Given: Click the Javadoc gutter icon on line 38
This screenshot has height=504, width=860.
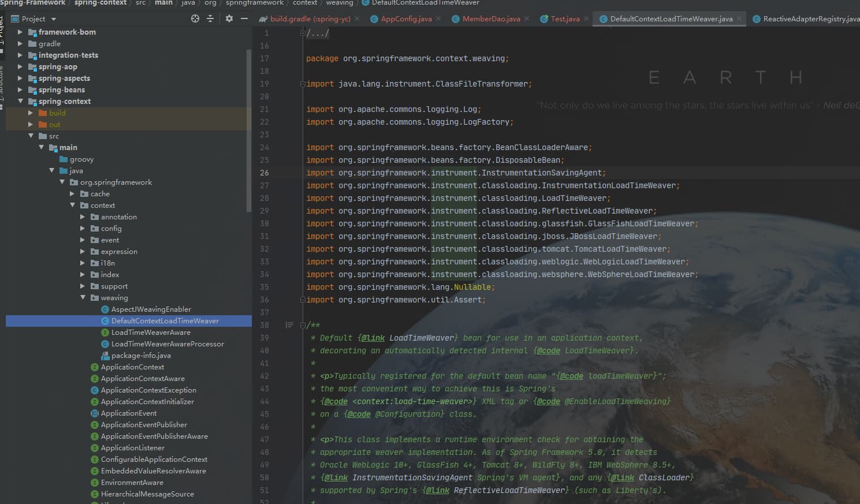Looking at the screenshot, I should pos(289,325).
